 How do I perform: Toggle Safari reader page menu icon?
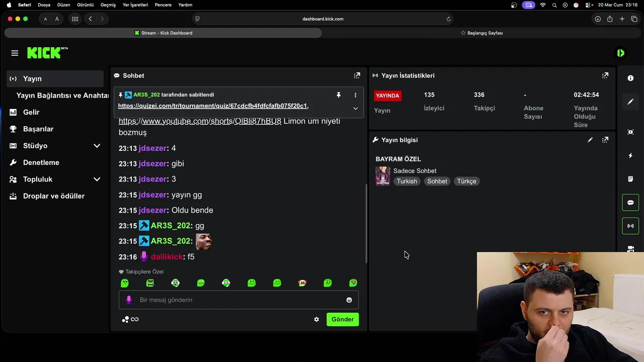197,19
